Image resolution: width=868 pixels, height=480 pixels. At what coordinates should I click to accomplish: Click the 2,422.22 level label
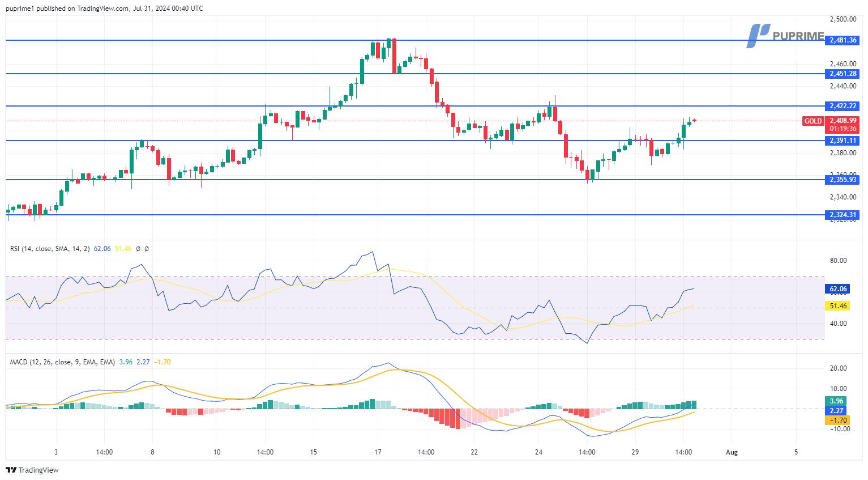pyautogui.click(x=843, y=106)
